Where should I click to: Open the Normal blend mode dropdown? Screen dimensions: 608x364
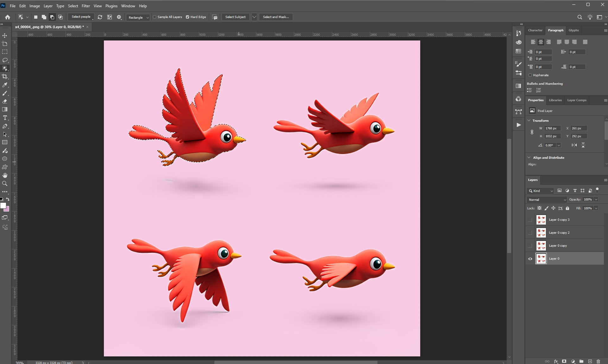[x=547, y=200]
